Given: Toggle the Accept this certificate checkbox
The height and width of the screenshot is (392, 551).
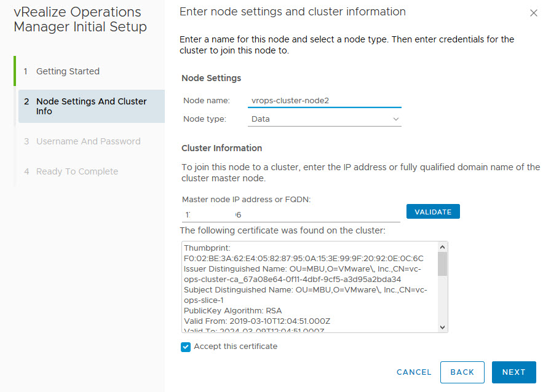Looking at the screenshot, I should point(186,347).
